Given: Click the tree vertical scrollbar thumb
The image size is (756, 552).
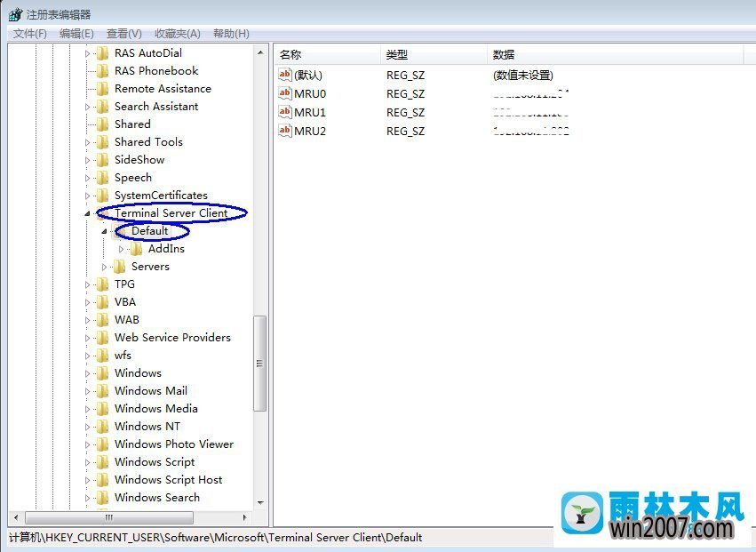Looking at the screenshot, I should [x=260, y=364].
